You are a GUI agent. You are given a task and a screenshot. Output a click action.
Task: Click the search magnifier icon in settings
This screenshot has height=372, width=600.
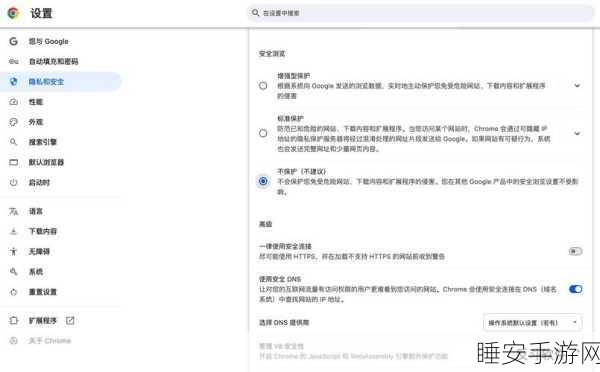point(256,13)
